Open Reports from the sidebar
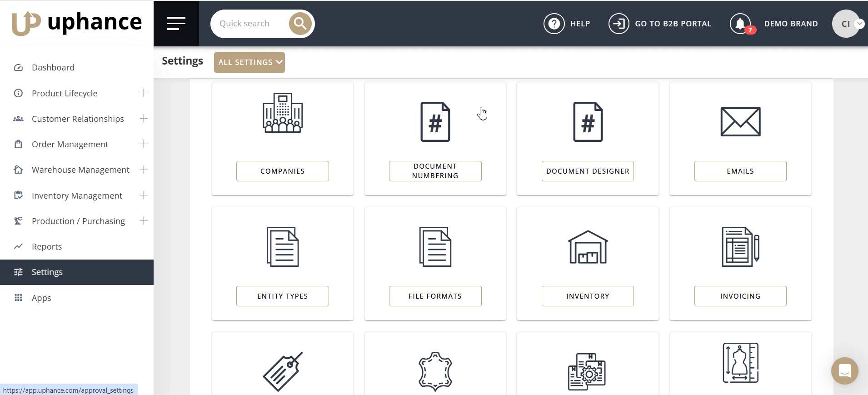The image size is (868, 395). (x=47, y=247)
